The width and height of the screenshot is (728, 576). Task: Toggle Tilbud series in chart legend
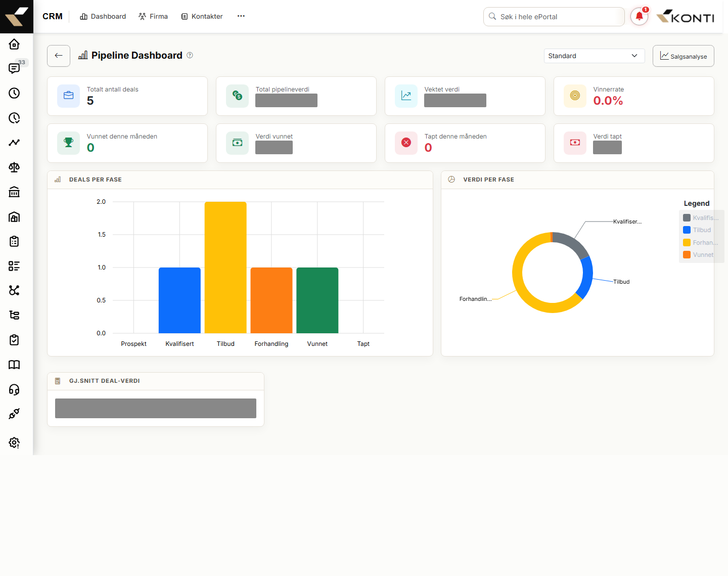[x=697, y=230]
